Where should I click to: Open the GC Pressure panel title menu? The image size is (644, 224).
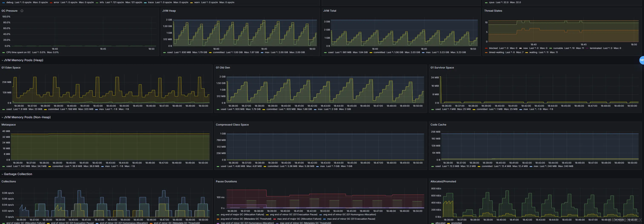10,11
